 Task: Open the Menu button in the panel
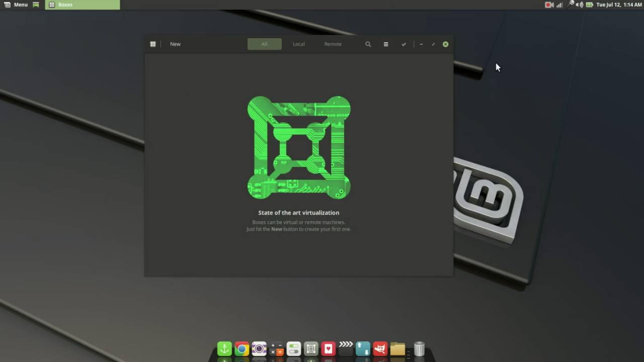(x=16, y=5)
